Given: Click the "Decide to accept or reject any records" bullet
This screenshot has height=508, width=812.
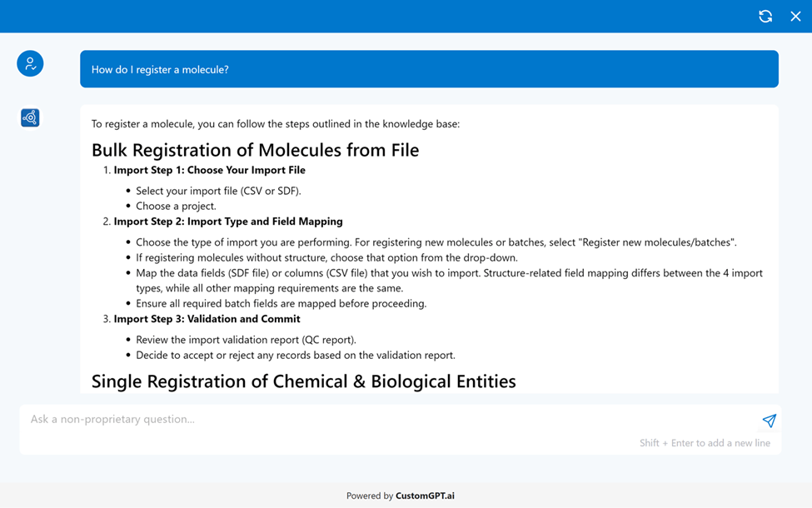Looking at the screenshot, I should coord(295,355).
